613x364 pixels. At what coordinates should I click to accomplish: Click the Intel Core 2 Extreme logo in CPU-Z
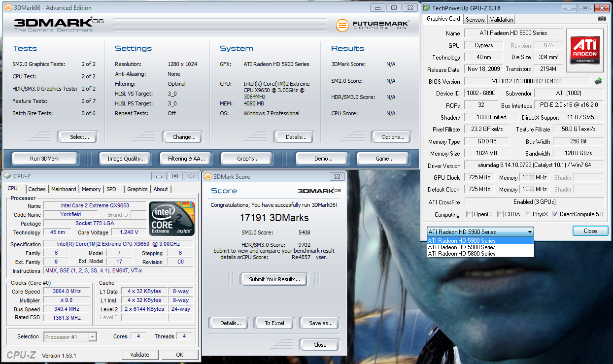pos(172,219)
